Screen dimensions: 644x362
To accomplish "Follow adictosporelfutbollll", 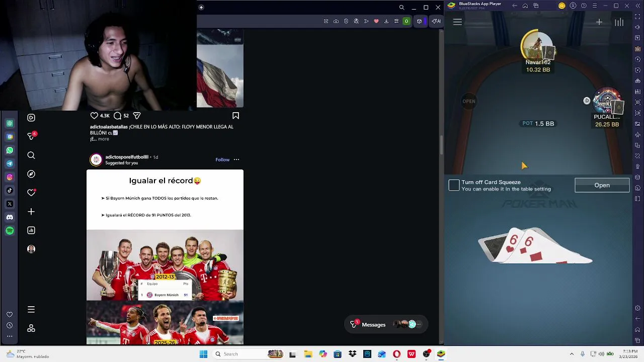I will coord(222,159).
